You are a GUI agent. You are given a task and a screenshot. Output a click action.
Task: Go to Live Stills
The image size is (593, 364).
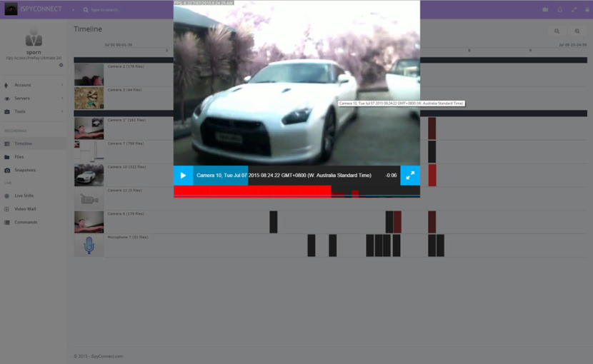(24, 196)
